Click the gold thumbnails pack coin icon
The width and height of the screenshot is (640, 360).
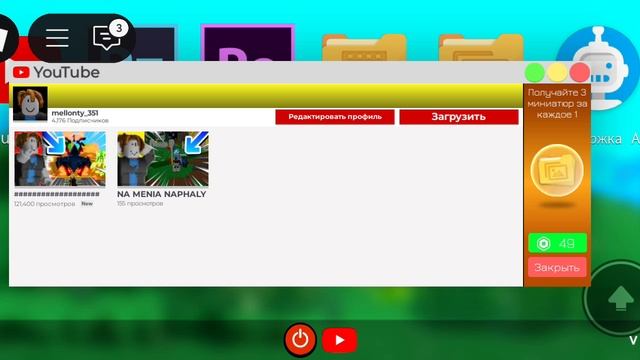coord(557,171)
